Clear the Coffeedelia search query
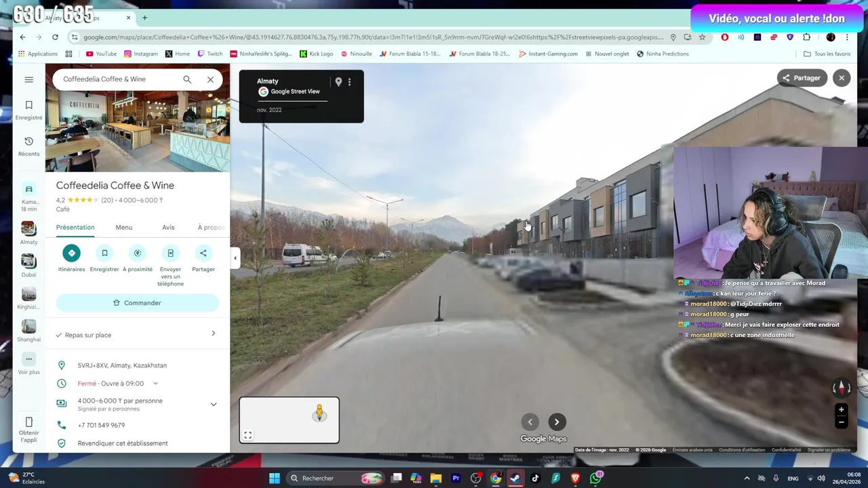Viewport: 868px width, 488px height. tap(210, 79)
